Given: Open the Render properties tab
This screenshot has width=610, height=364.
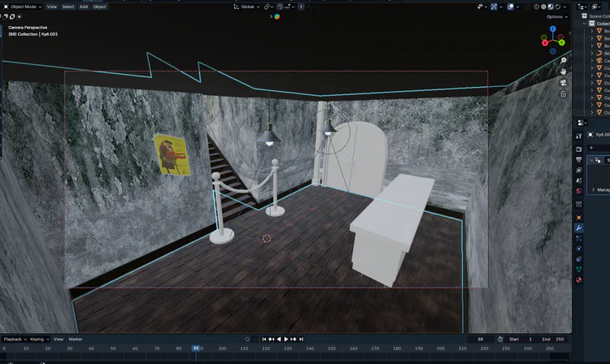Looking at the screenshot, I should point(579,149).
